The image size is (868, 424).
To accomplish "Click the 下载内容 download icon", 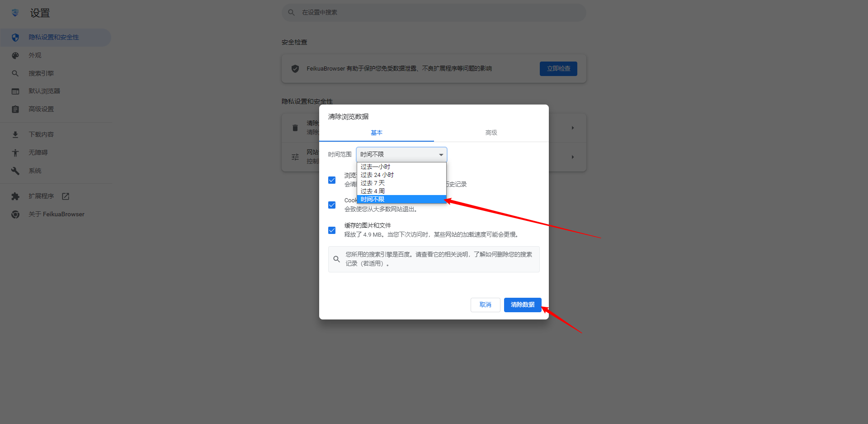I will coord(15,134).
